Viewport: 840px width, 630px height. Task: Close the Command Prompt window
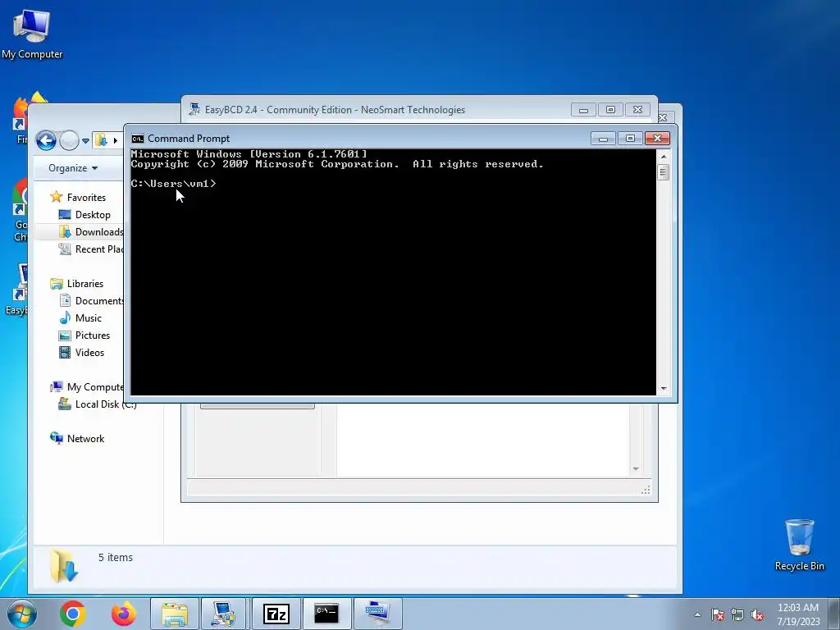(x=657, y=139)
